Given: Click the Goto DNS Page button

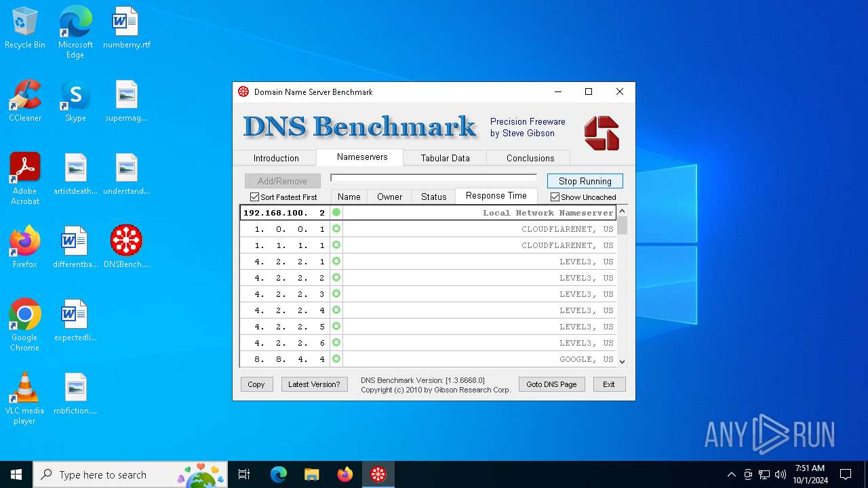Looking at the screenshot, I should click(551, 384).
